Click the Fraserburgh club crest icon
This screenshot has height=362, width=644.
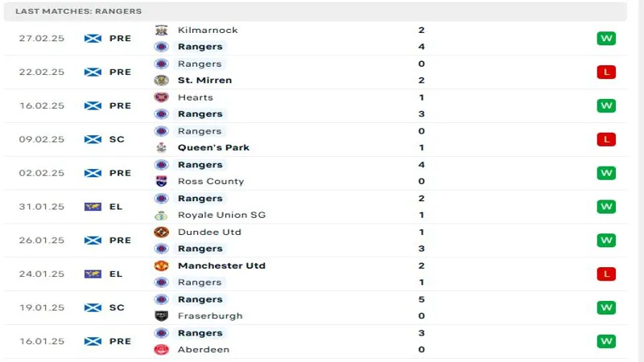point(162,316)
